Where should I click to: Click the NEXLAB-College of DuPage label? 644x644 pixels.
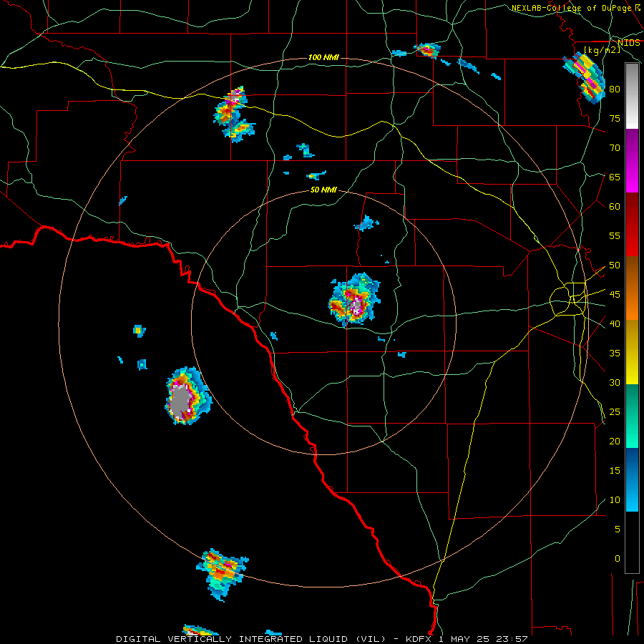[571, 8]
